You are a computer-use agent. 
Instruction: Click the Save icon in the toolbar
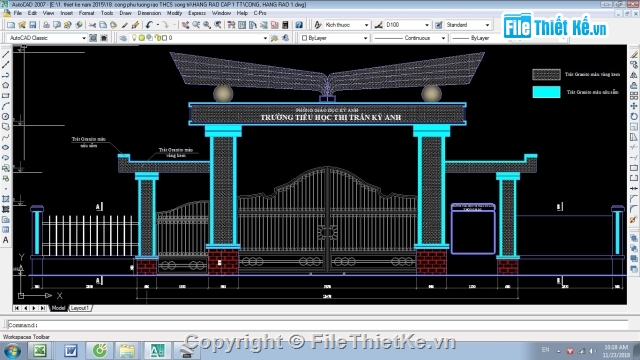(x=33, y=25)
